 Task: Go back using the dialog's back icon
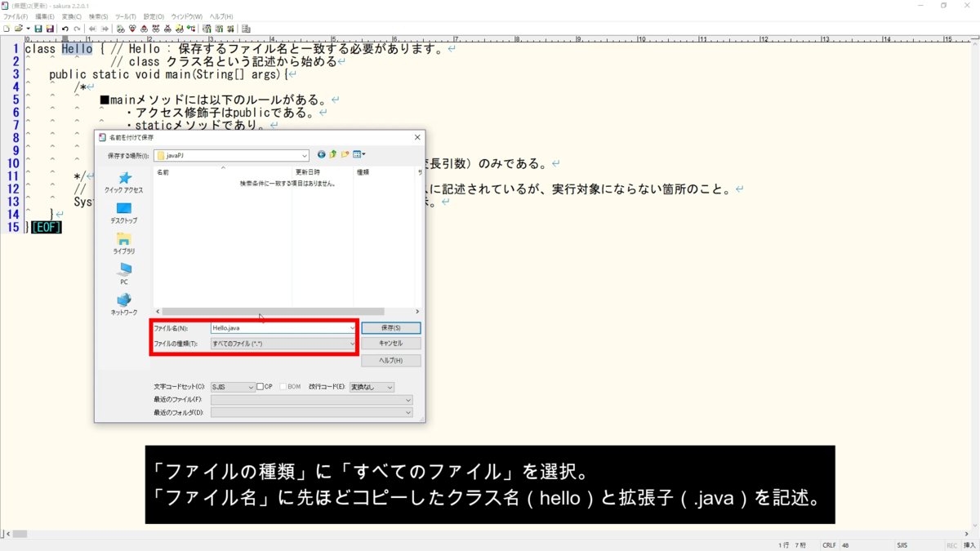coord(321,154)
